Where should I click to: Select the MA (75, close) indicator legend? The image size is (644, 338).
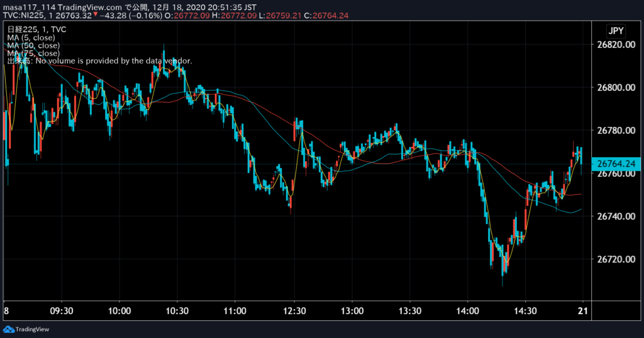tap(33, 53)
